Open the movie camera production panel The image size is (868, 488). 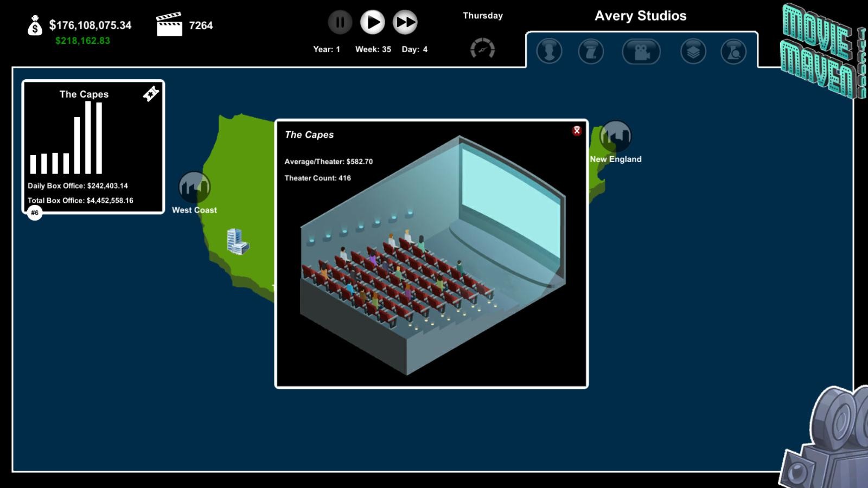(641, 52)
